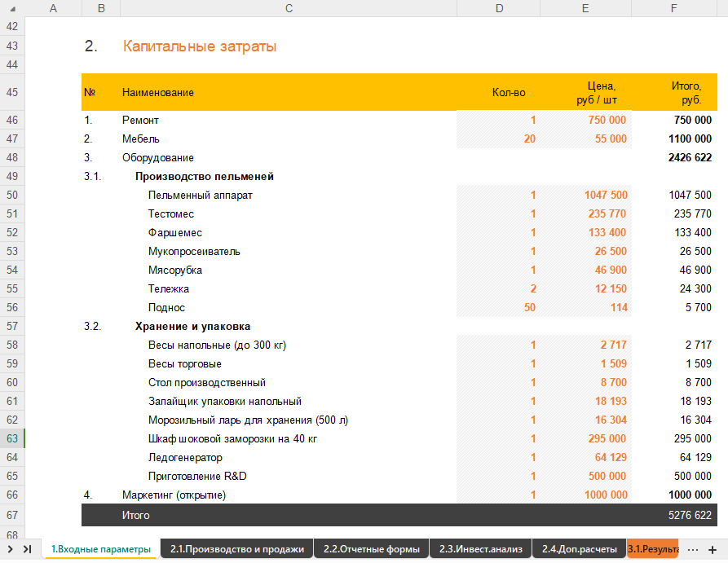Jump to last sheet using arrow-bar icon
The image size is (728, 563).
click(28, 549)
